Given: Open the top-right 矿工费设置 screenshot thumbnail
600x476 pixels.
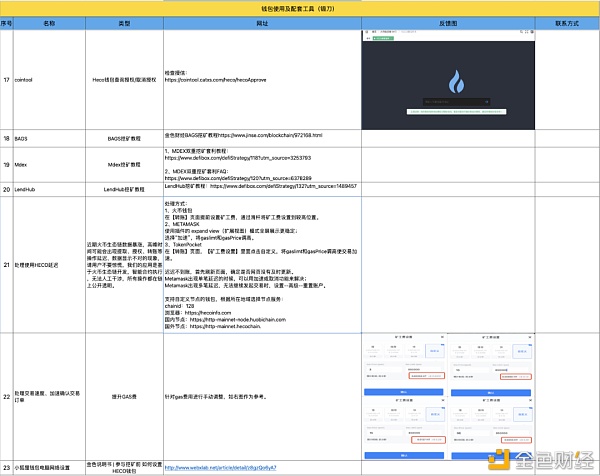Looking at the screenshot, I should click(x=491, y=365).
